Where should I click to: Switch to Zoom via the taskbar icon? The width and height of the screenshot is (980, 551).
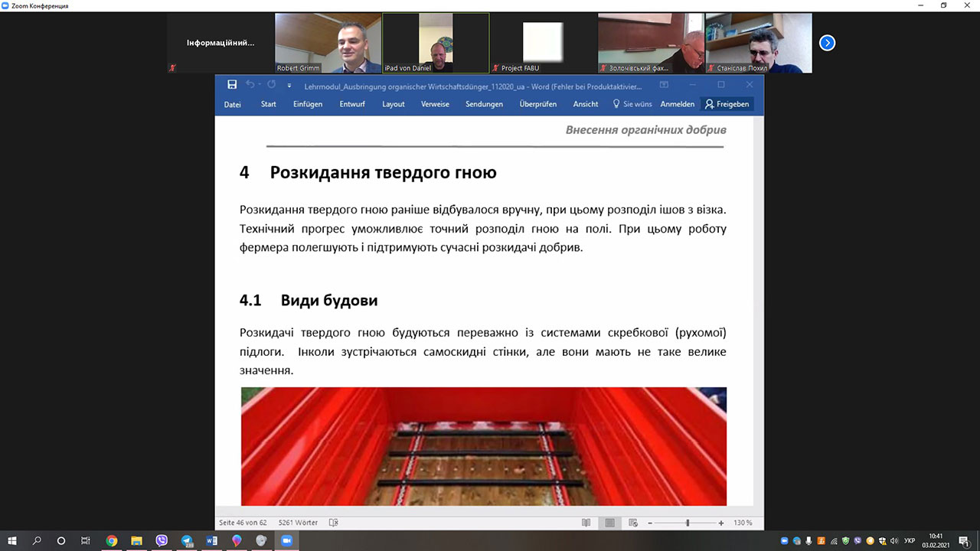click(286, 540)
